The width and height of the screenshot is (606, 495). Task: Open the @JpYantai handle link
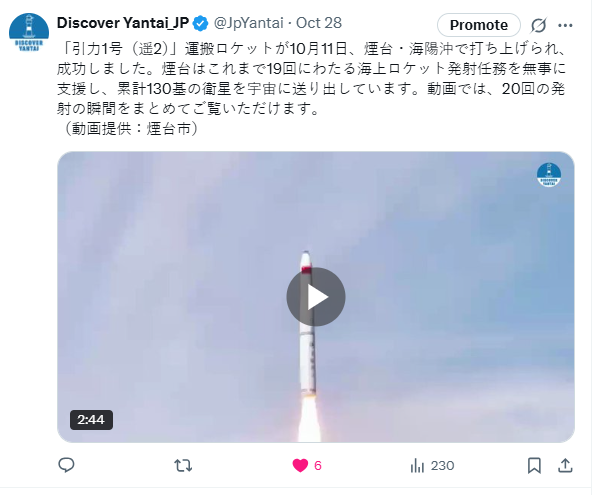pos(249,23)
